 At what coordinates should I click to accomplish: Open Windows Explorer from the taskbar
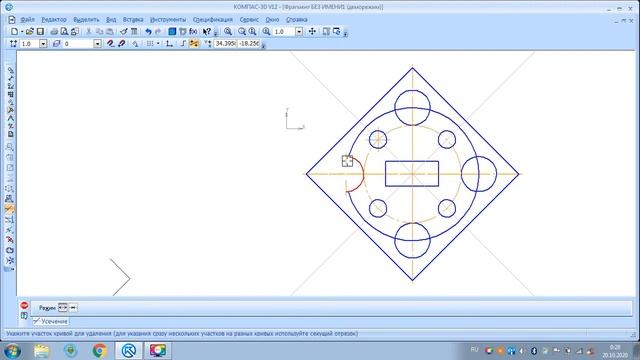41,351
